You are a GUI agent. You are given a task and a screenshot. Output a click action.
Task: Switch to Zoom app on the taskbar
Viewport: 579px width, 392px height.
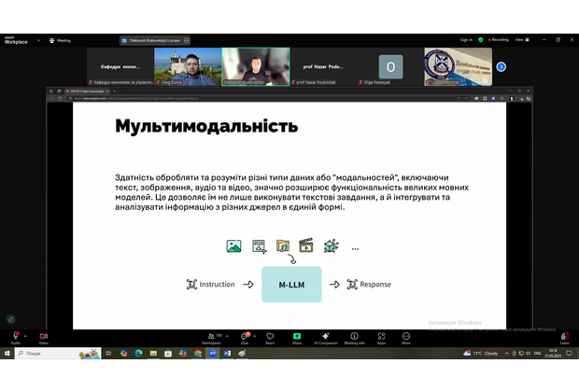tap(212, 353)
